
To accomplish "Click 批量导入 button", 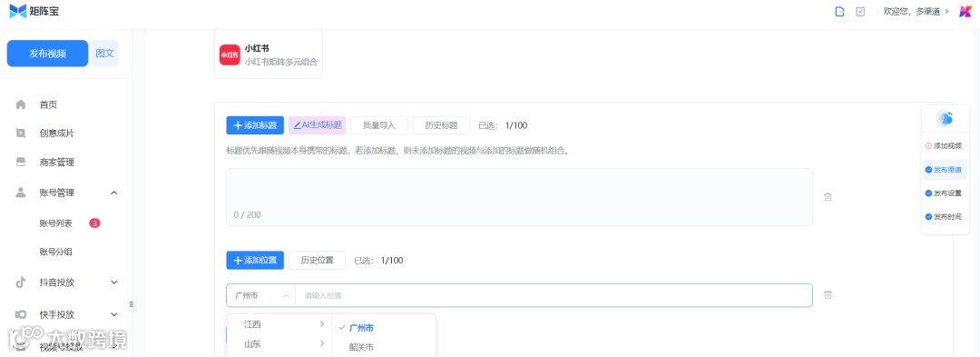I will [x=378, y=125].
